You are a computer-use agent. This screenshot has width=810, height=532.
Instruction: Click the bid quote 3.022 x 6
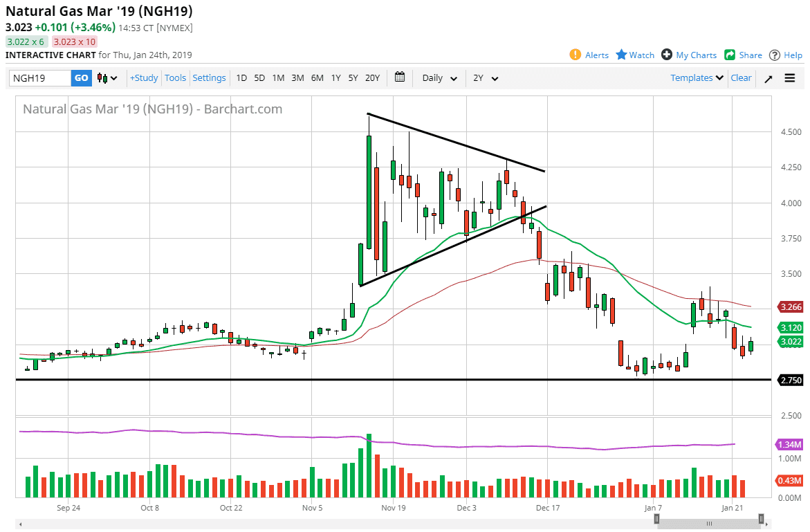pyautogui.click(x=26, y=42)
